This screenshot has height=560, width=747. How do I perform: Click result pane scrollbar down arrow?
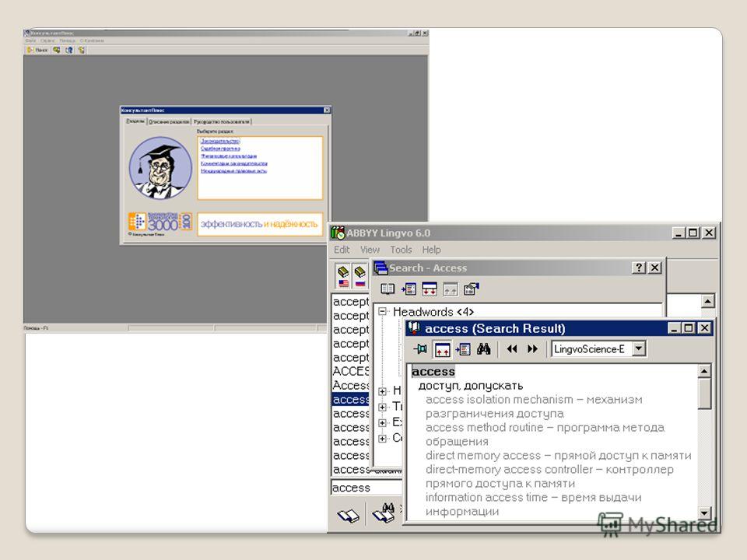tap(705, 513)
